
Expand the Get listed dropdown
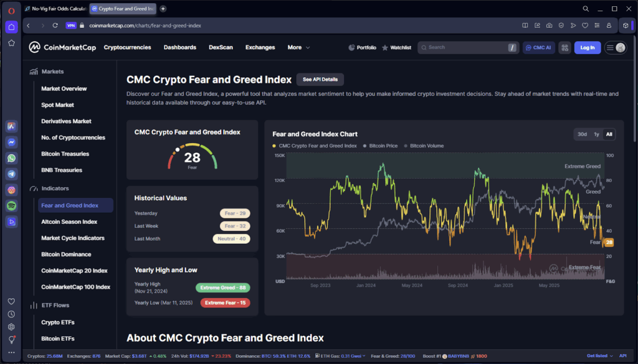pos(600,356)
